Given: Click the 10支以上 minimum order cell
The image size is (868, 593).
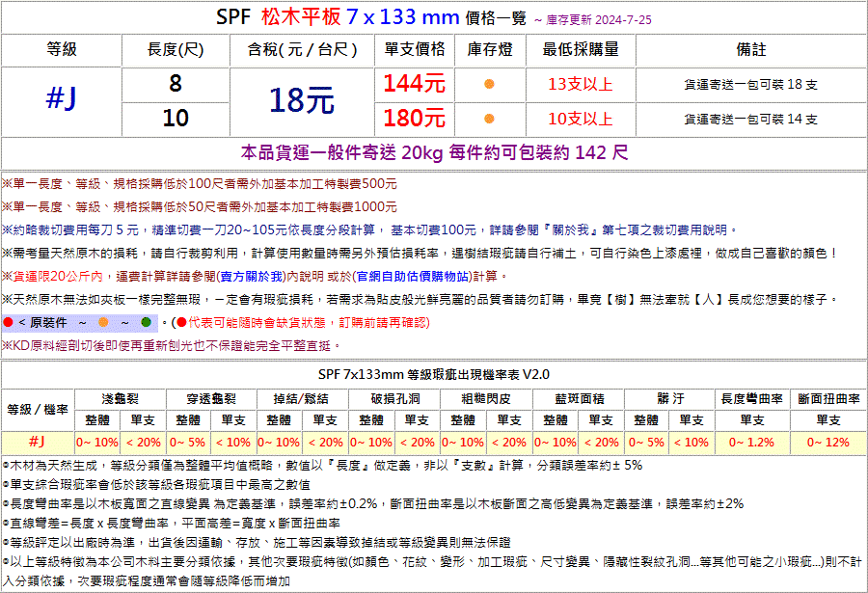Looking at the screenshot, I should [581, 119].
